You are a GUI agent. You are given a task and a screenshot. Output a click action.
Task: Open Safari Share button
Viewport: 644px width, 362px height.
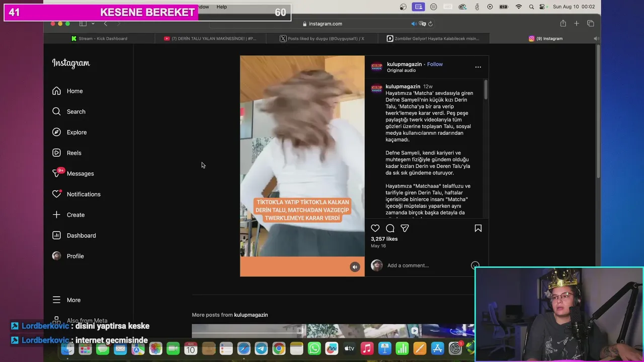click(x=563, y=24)
